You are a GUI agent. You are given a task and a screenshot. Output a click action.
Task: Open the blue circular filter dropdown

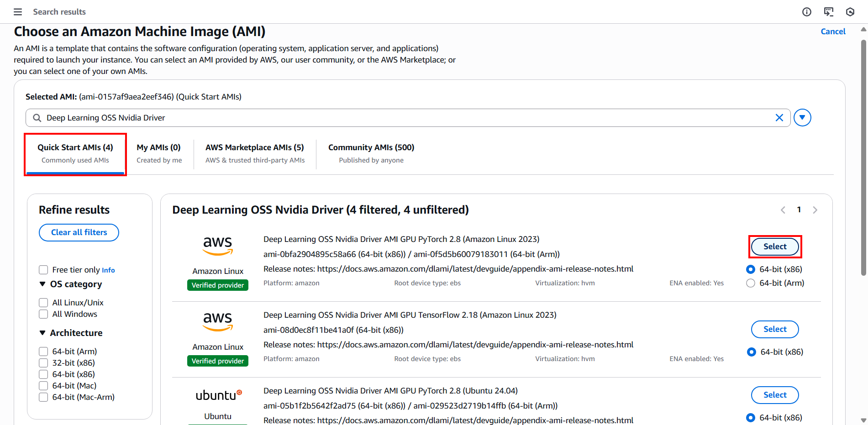pyautogui.click(x=802, y=118)
